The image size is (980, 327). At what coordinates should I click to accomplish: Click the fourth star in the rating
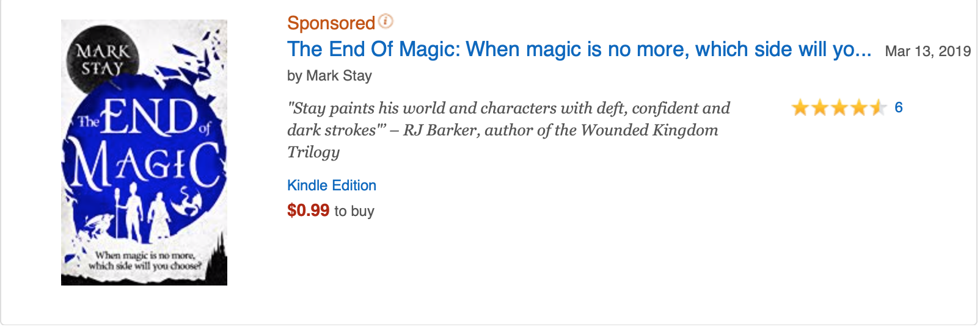(x=858, y=109)
